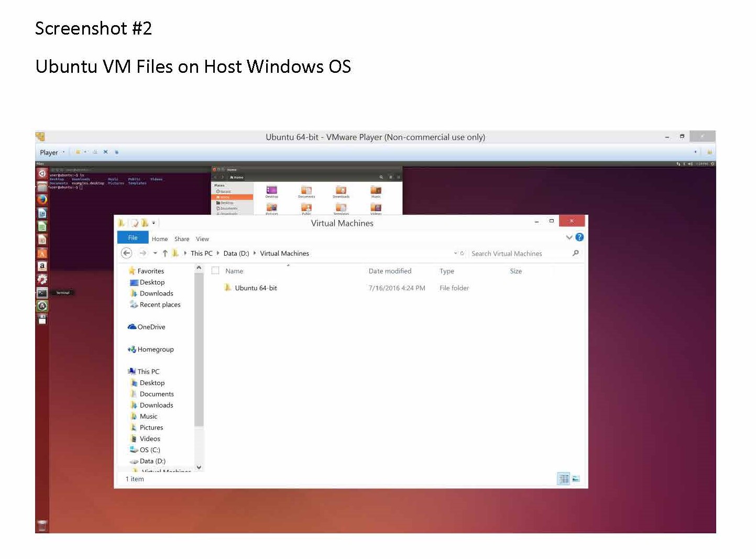Screen dimensions: 756x559
Task: Open the Home ribbon tab
Action: (160, 239)
